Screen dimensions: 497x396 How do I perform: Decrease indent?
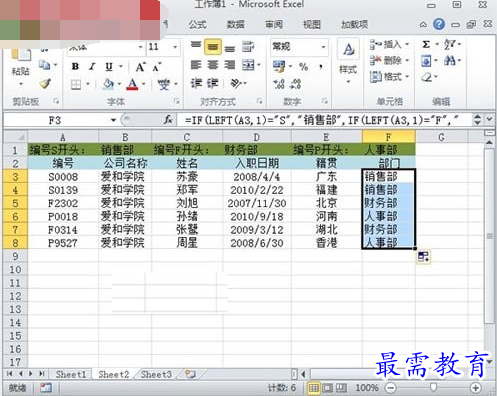click(x=196, y=83)
